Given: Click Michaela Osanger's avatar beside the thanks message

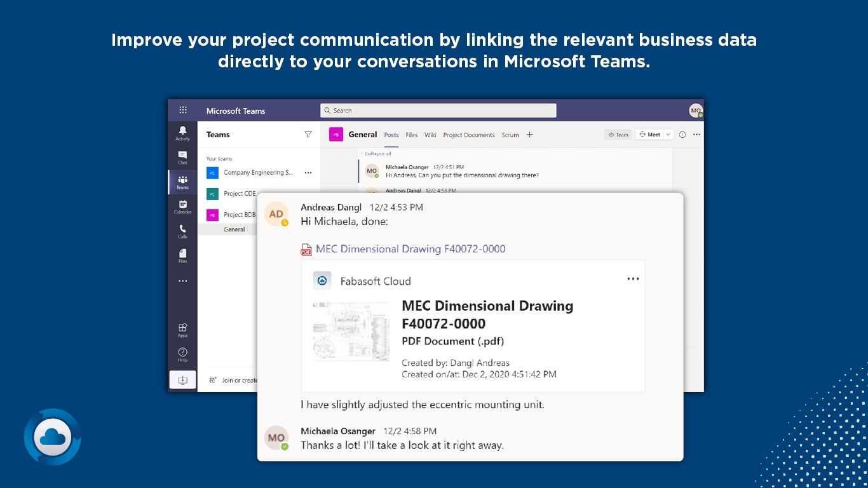Looking at the screenshot, I should coord(276,438).
